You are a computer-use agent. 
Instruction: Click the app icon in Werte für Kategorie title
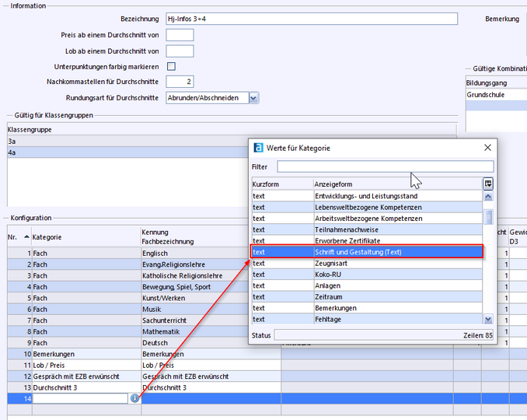point(259,148)
